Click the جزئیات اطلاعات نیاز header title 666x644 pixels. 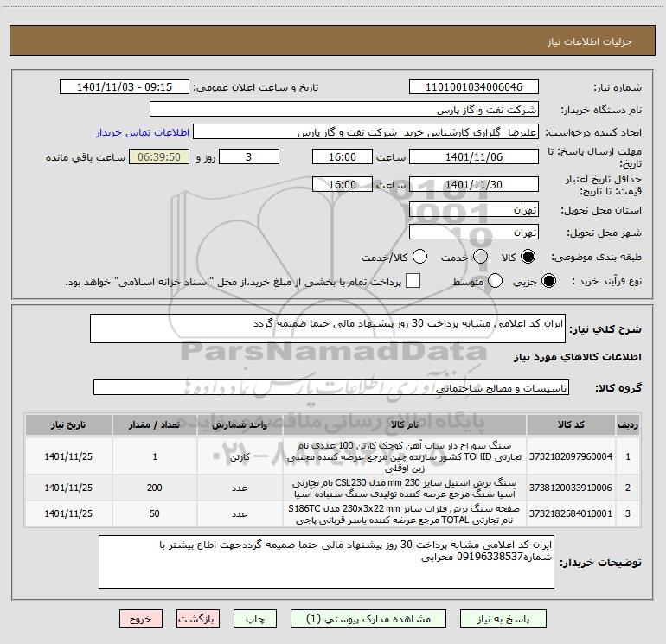click(590, 41)
